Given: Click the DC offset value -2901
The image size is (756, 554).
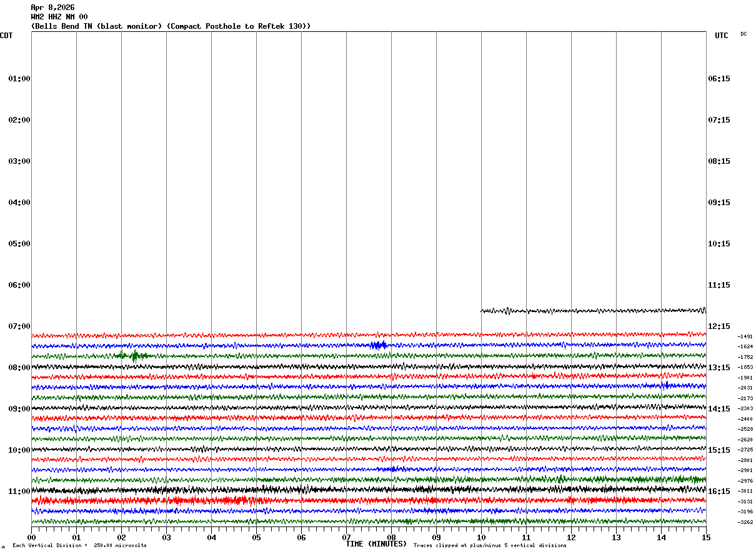Looking at the screenshot, I should coord(745,470).
